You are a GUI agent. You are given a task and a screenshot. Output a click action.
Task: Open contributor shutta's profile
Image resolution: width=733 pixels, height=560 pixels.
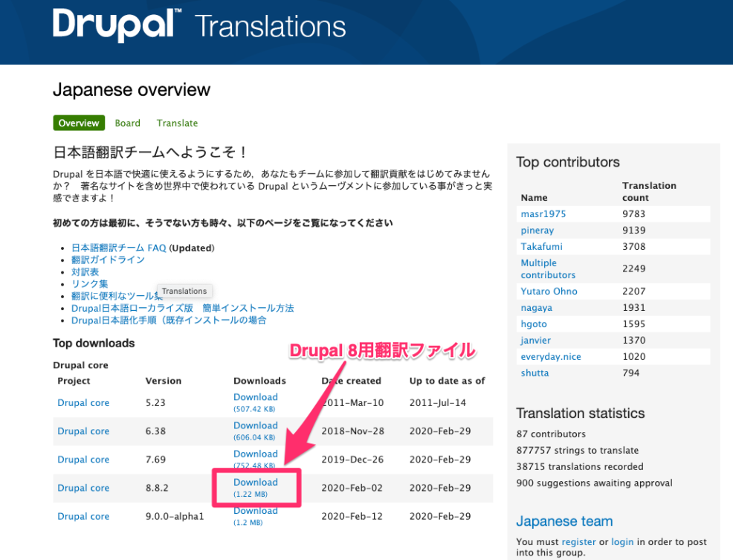click(535, 373)
